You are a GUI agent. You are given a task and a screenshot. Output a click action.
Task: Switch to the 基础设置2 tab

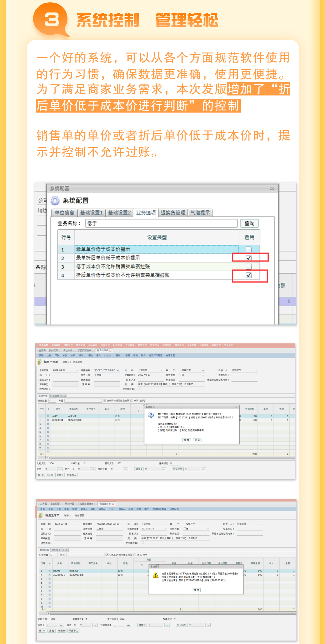point(119,213)
